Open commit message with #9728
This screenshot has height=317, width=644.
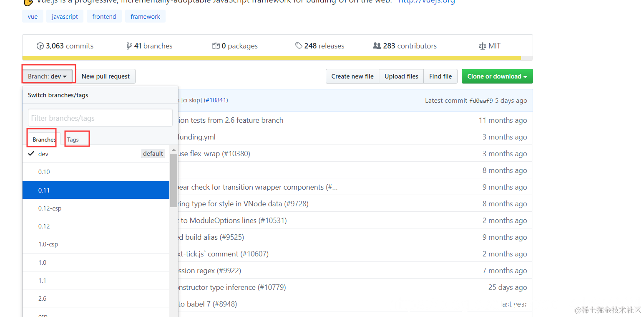(x=243, y=204)
